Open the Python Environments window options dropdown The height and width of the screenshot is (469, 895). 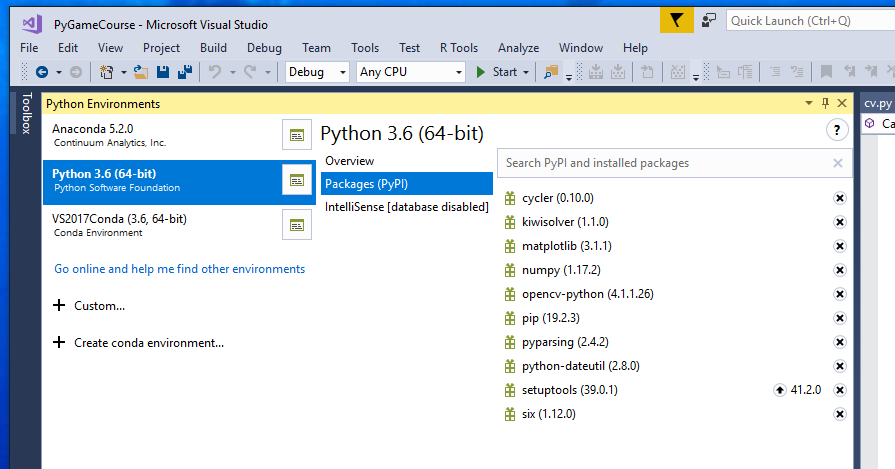809,103
